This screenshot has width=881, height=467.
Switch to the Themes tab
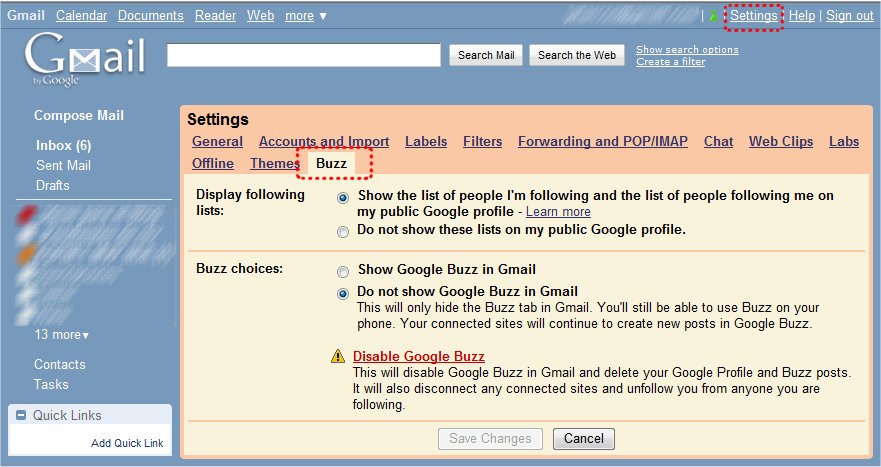[274, 164]
